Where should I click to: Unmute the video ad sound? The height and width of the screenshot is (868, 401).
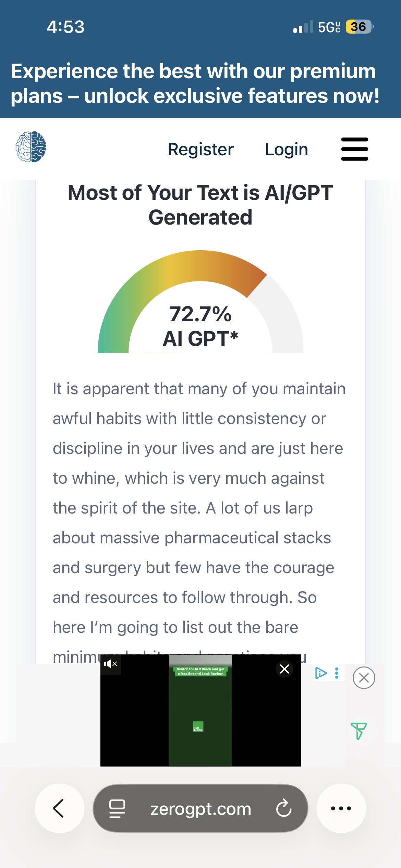110,664
